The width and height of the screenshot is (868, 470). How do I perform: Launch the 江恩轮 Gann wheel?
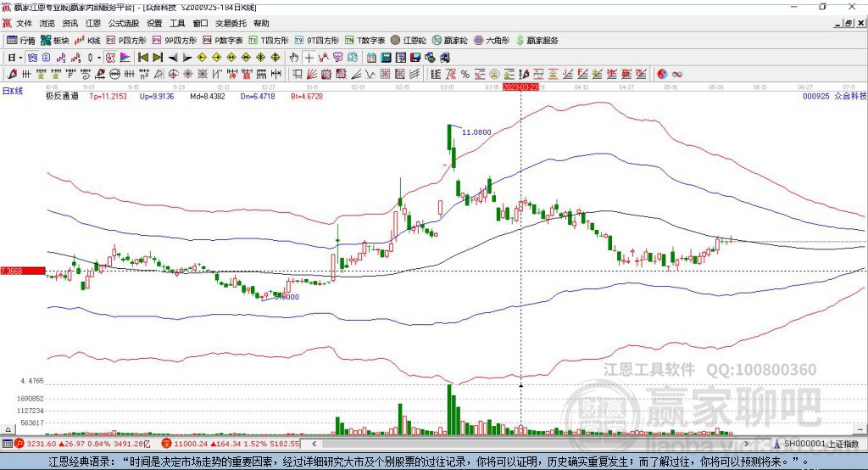(x=409, y=41)
